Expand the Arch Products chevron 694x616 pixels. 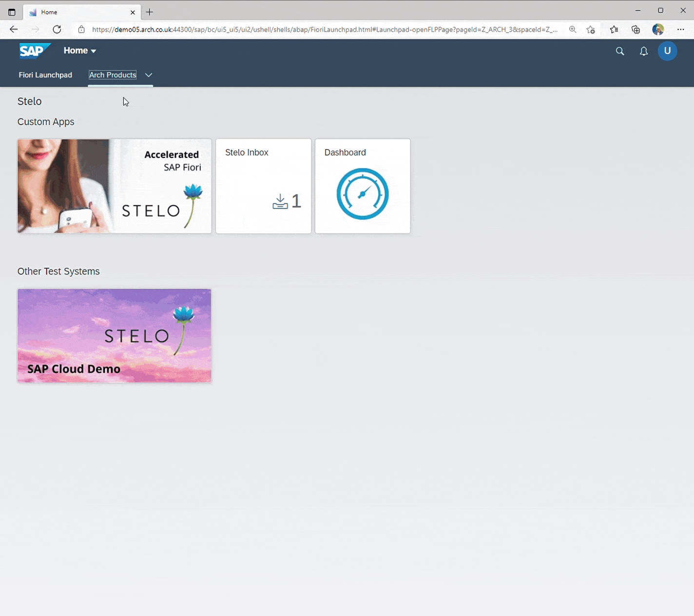149,75
